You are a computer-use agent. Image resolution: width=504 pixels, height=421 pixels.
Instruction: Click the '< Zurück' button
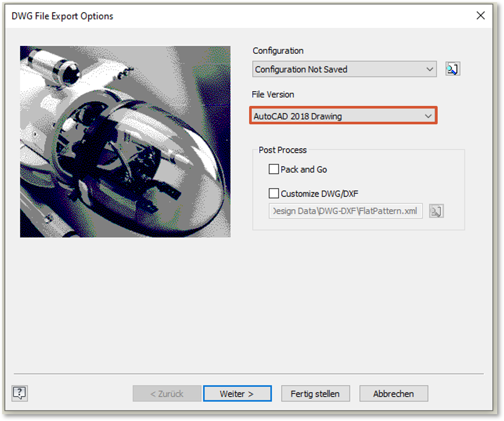(x=167, y=394)
